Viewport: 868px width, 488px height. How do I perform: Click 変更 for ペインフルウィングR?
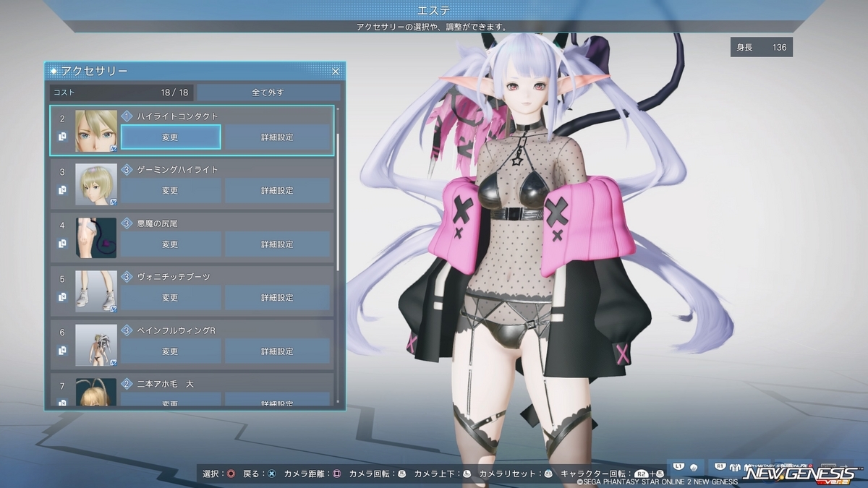[x=170, y=351]
